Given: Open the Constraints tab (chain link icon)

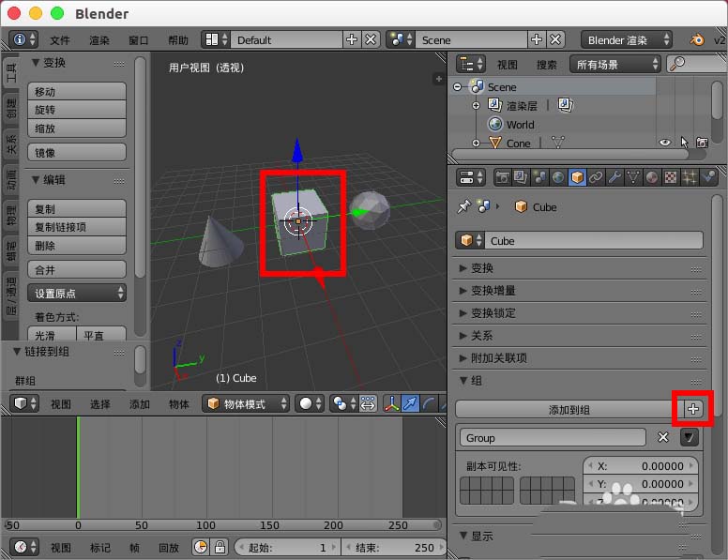Looking at the screenshot, I should click(x=596, y=177).
